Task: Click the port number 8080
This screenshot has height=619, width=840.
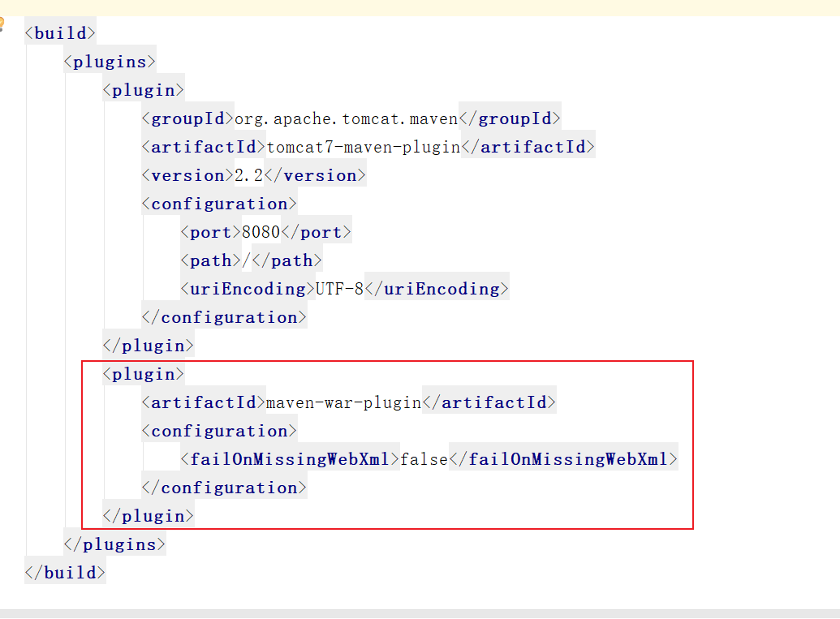Action: [x=261, y=232]
